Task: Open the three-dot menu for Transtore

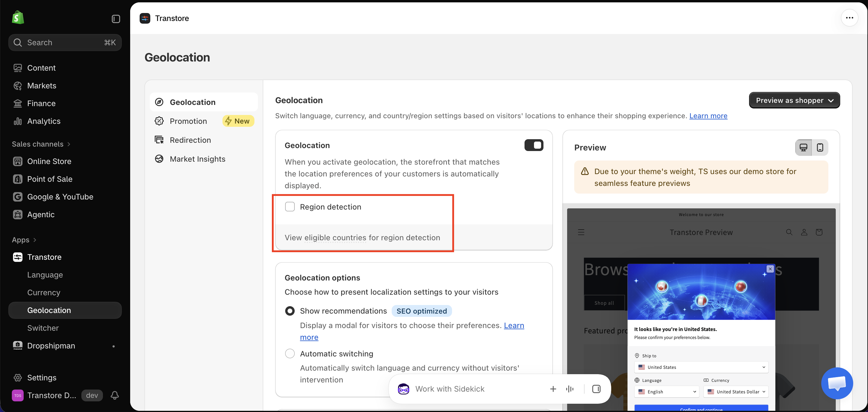Action: coord(849,18)
